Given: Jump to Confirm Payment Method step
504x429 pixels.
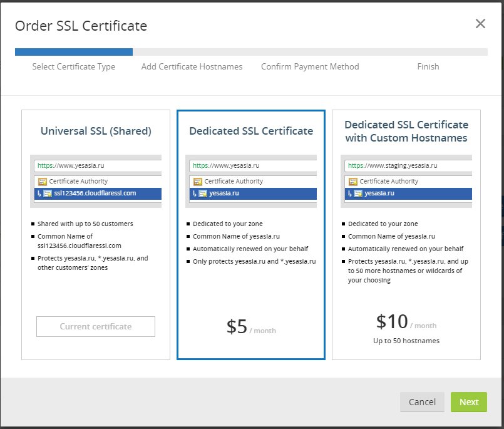Looking at the screenshot, I should pos(310,66).
